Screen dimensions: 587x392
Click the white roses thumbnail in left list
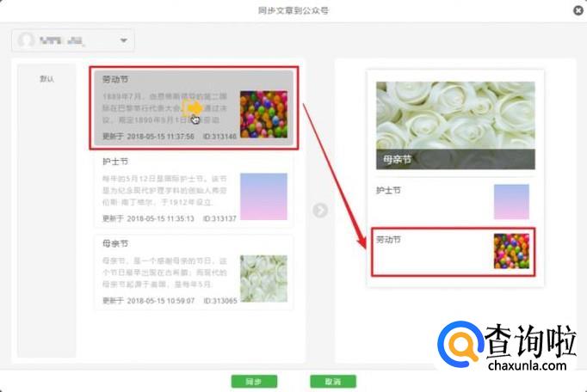coord(263,279)
